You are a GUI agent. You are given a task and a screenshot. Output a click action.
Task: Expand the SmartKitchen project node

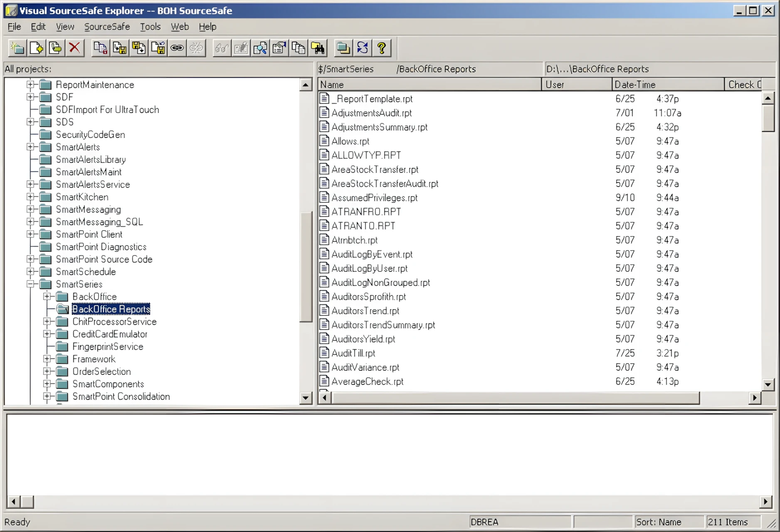pyautogui.click(x=30, y=197)
